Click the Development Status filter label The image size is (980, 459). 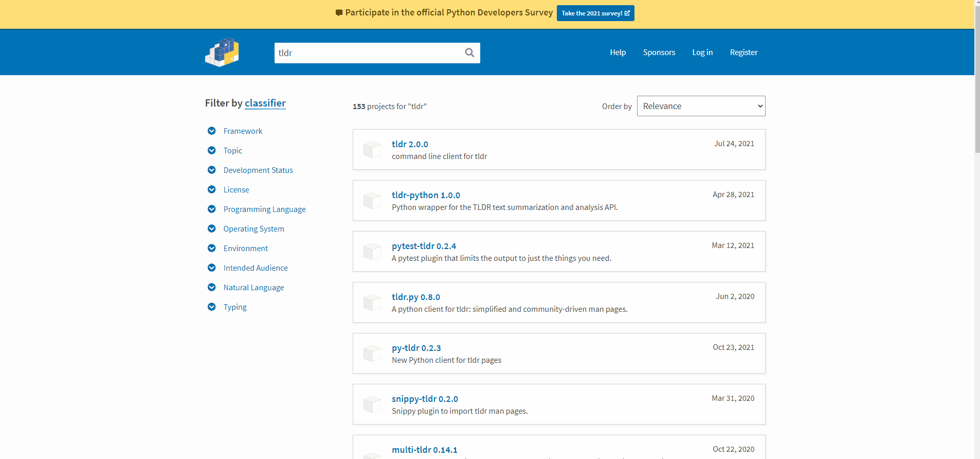[x=258, y=170]
